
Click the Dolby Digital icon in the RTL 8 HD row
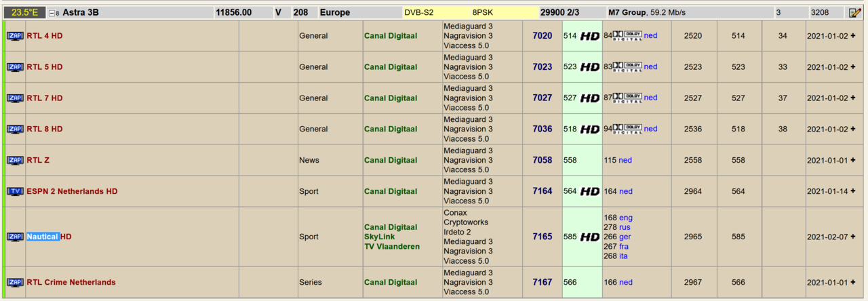tap(627, 129)
